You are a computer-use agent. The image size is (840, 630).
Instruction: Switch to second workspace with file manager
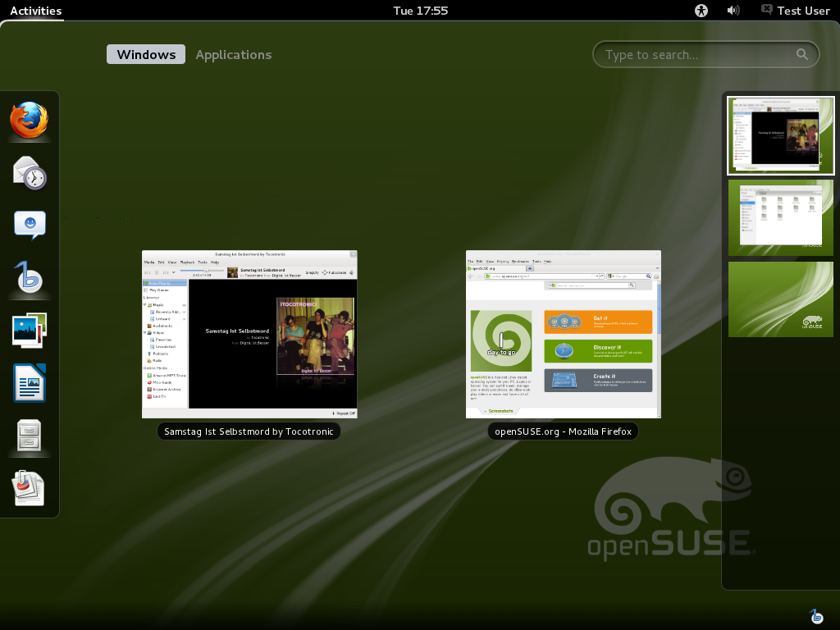[x=781, y=217]
